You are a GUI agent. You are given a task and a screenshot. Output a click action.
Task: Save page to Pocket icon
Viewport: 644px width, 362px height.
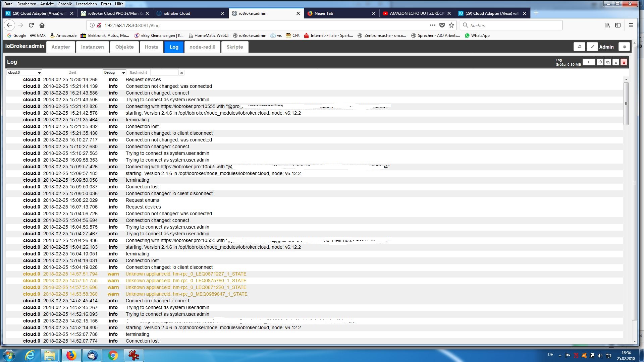[x=442, y=25]
